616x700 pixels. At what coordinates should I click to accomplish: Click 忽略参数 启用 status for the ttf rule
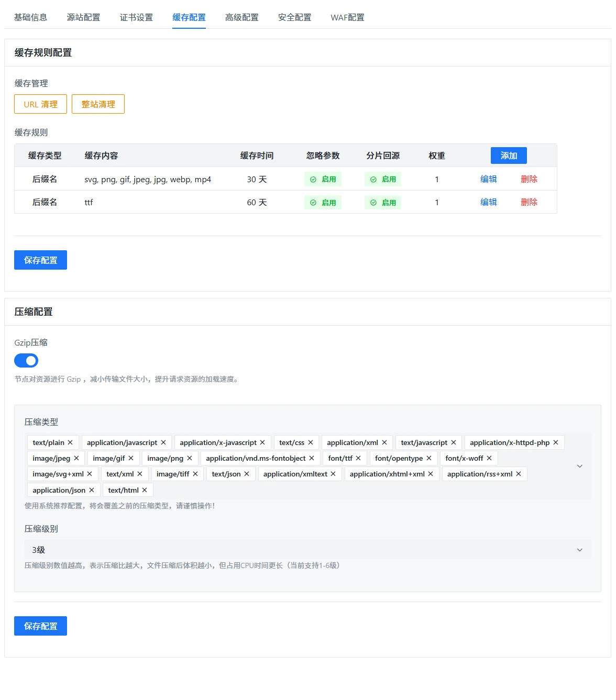(323, 203)
